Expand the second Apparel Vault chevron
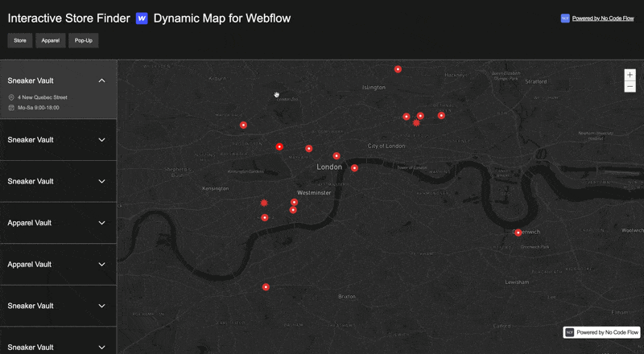644x354 pixels. pos(102,264)
